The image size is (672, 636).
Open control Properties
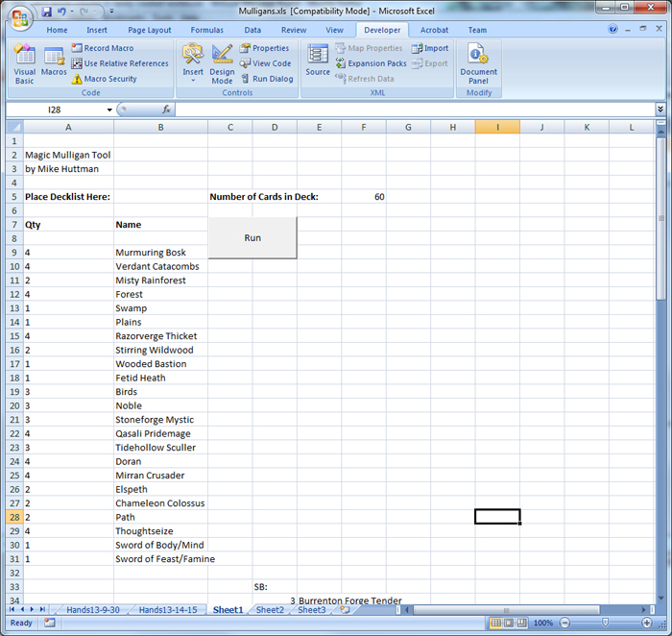pos(264,48)
